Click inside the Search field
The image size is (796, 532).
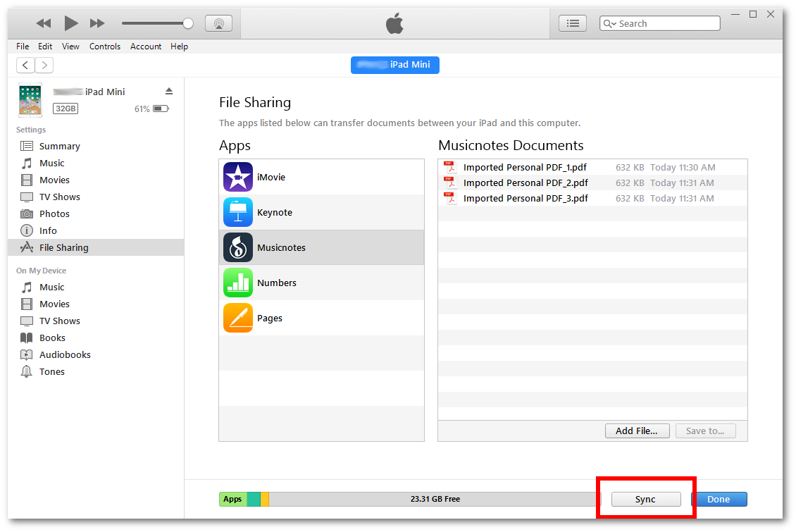point(660,23)
